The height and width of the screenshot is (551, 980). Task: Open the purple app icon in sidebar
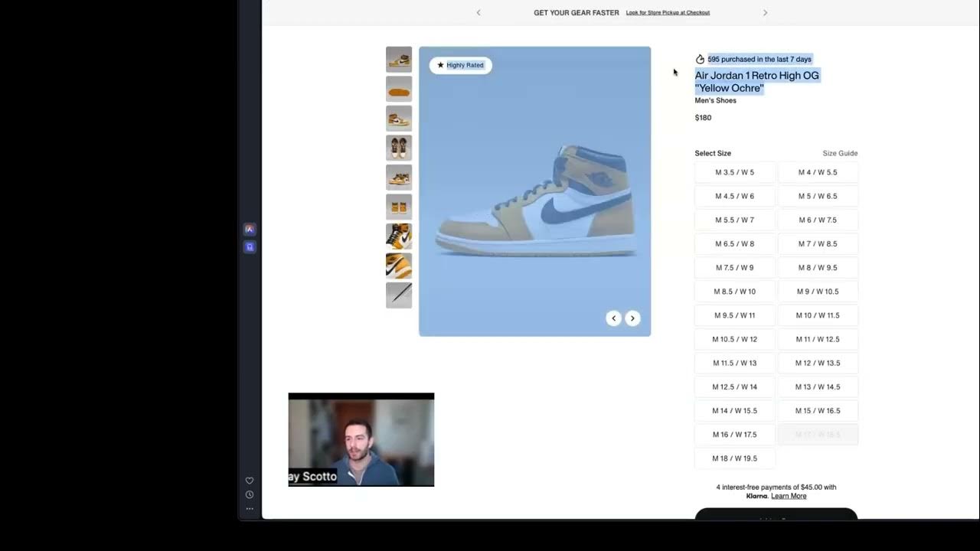coord(250,229)
